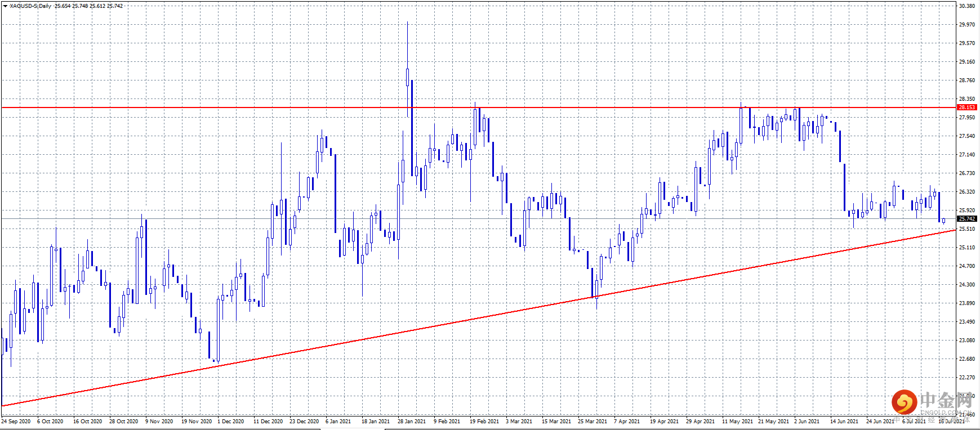Viewport: 980px width, 430px height.
Task: Select the high price 25.748 in header
Action: tap(80, 6)
